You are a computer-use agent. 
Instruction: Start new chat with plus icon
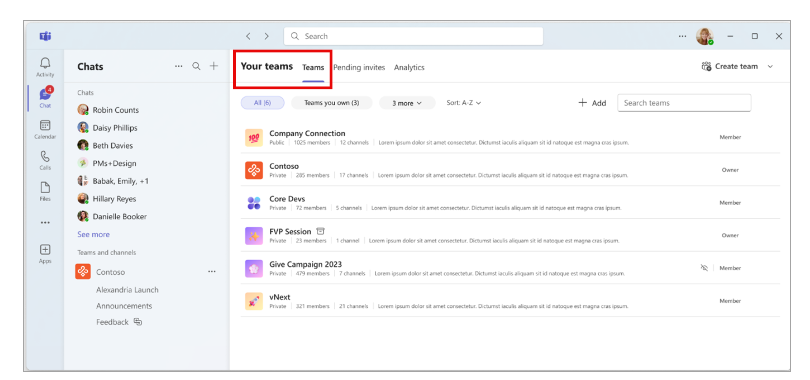213,66
